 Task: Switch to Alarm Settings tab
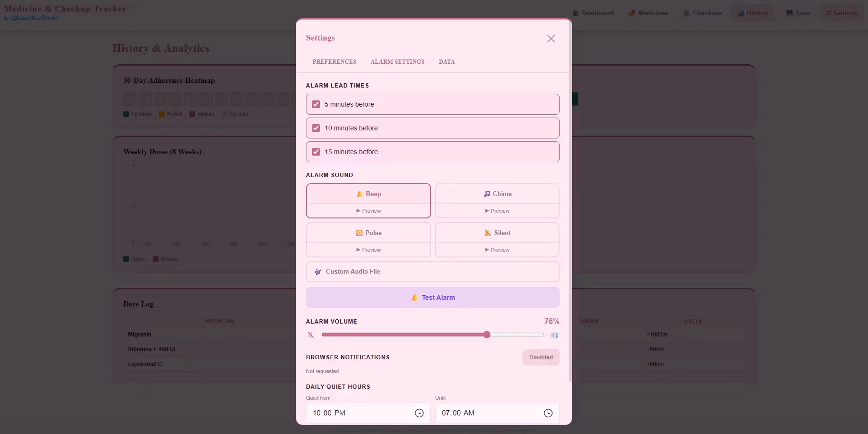point(397,62)
